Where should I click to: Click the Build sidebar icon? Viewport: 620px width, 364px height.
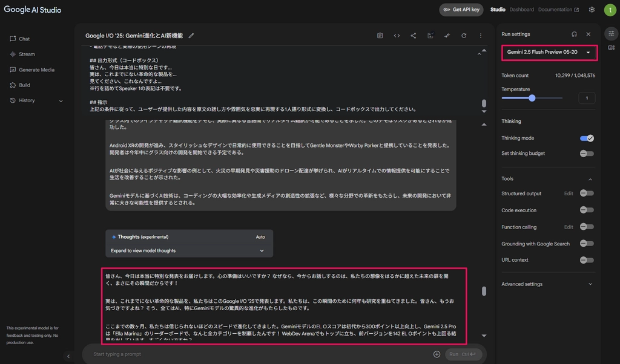coord(13,85)
